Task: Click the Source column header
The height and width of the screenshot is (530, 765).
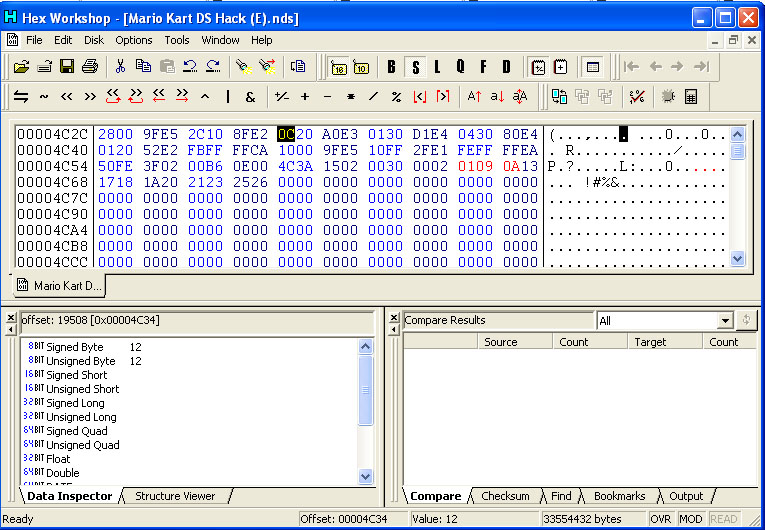Action: click(x=515, y=342)
